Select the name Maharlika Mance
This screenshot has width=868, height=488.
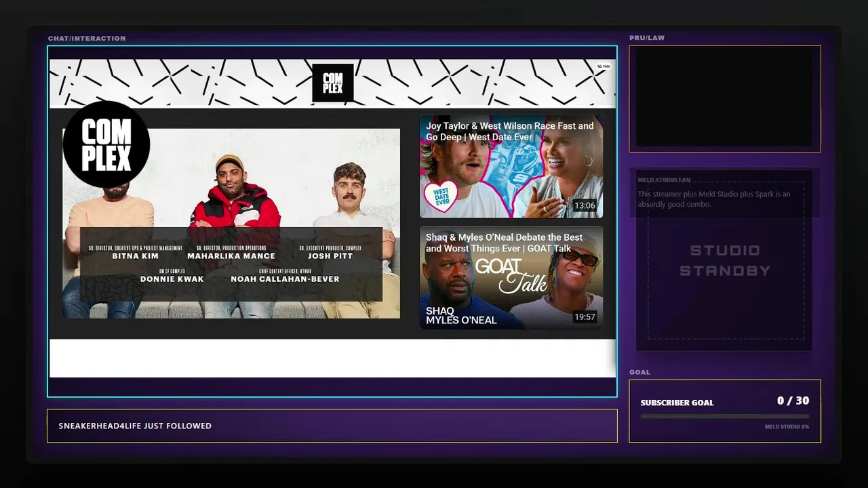231,256
